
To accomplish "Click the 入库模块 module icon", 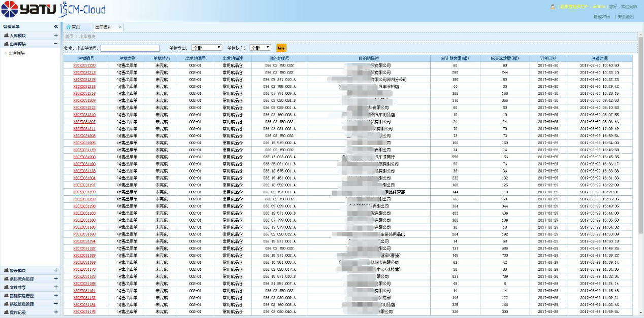I will click(6, 36).
